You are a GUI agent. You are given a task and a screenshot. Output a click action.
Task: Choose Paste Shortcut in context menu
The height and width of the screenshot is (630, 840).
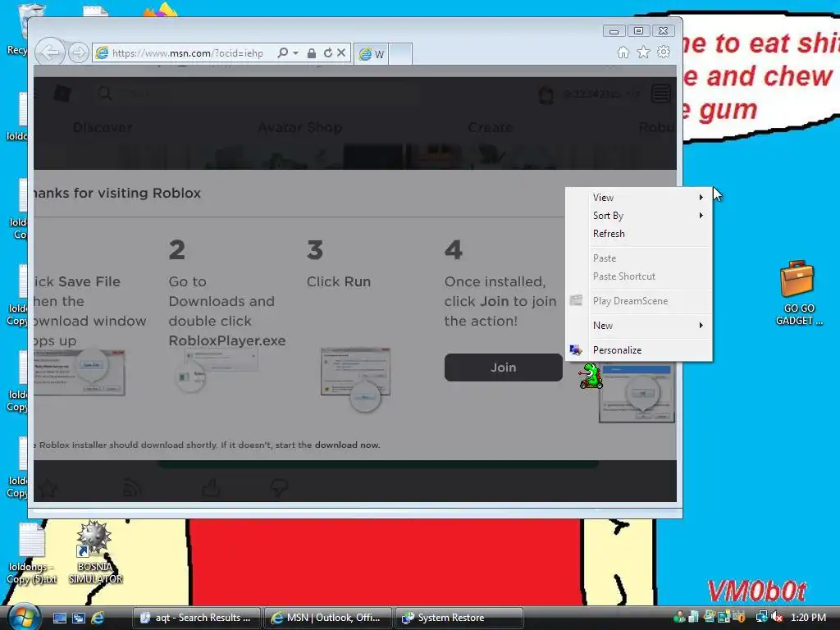pyautogui.click(x=639, y=276)
